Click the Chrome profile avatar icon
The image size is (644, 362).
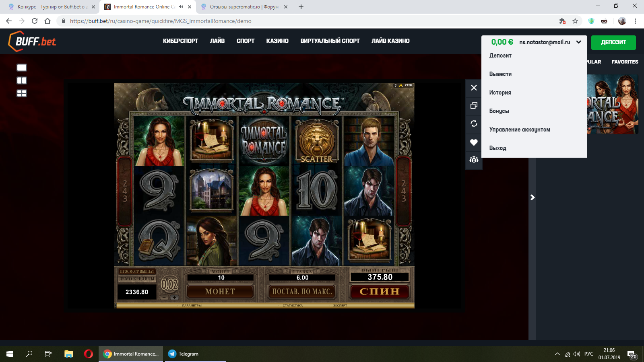point(622,21)
